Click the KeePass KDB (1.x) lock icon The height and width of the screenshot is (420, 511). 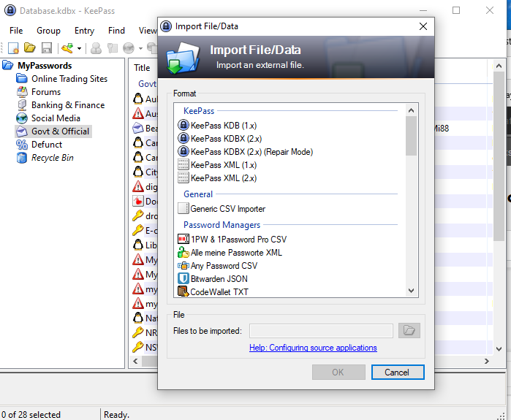[183, 125]
